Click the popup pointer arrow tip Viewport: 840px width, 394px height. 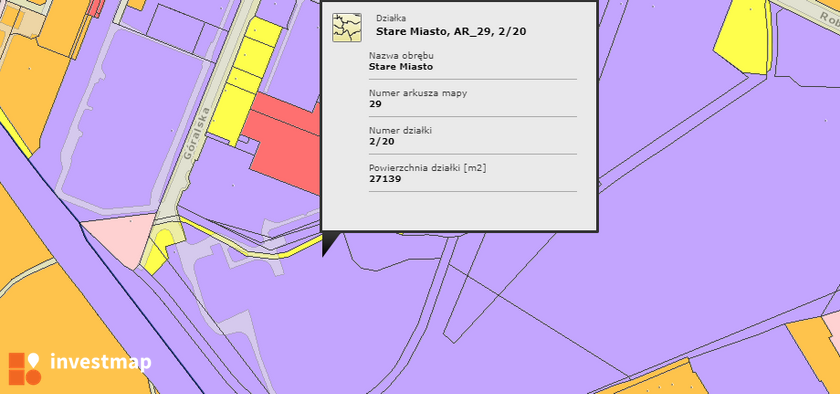click(x=324, y=255)
